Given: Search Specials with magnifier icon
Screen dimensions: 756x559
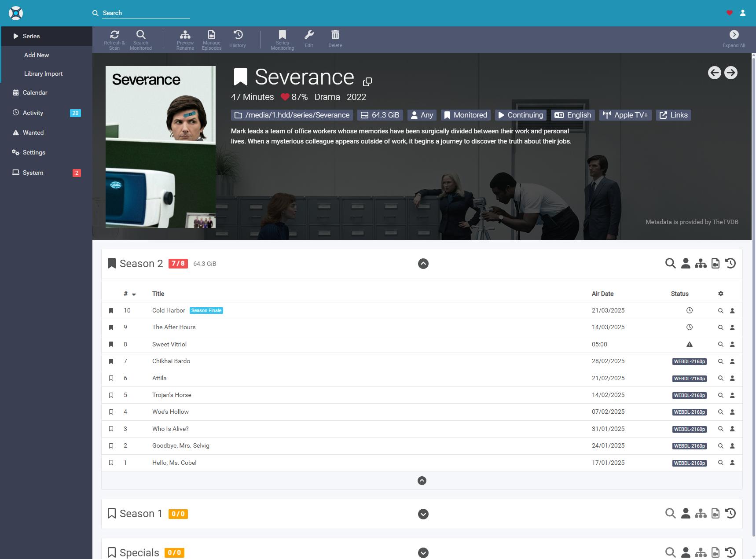Looking at the screenshot, I should click(x=670, y=552).
